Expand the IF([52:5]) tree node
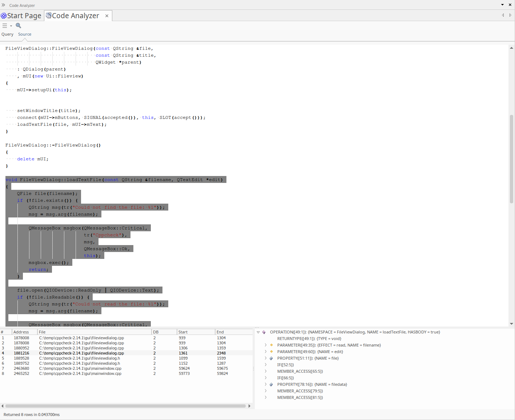515x420 pixels. click(x=265, y=365)
